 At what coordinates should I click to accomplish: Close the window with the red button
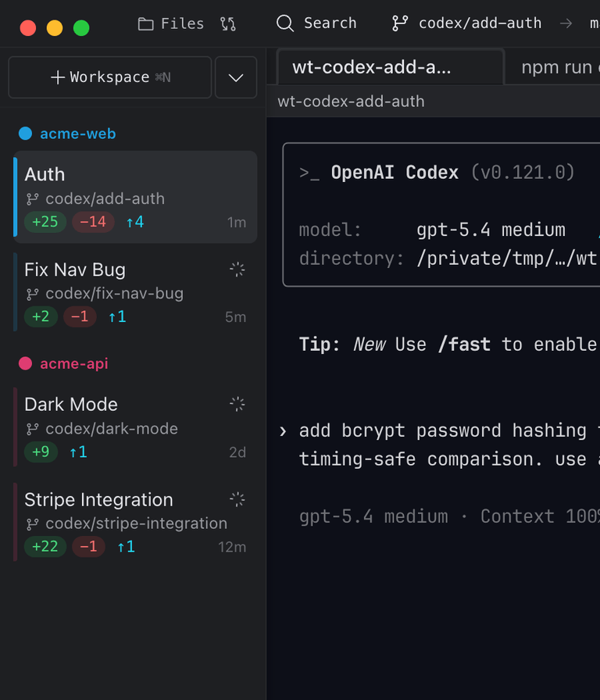coord(27,27)
